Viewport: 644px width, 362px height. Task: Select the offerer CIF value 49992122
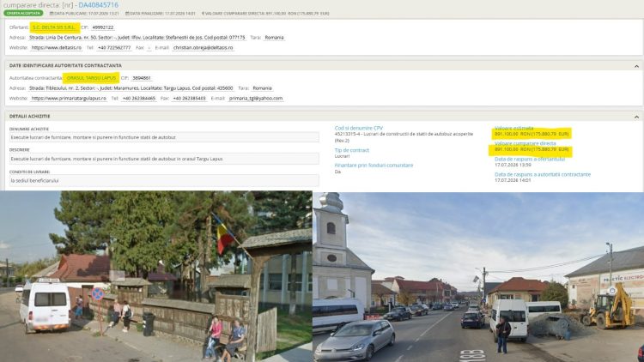tap(103, 27)
